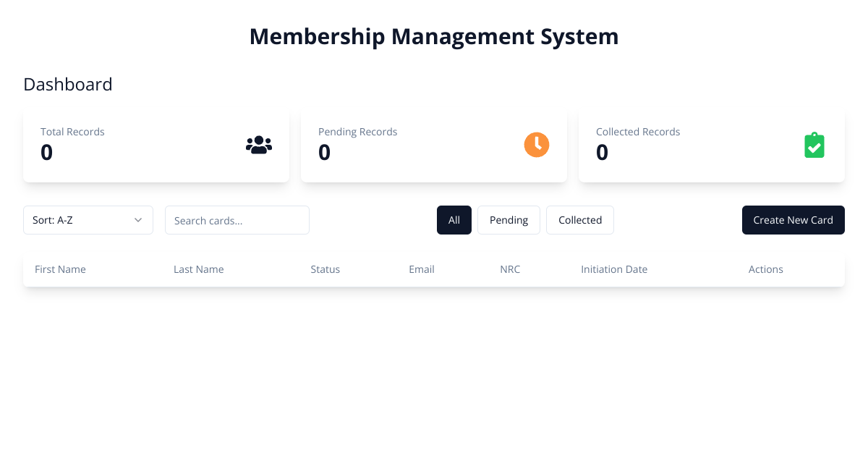868x456 pixels.
Task: Click the green clipboard-check icon on Collected Records
Action: [x=814, y=145]
